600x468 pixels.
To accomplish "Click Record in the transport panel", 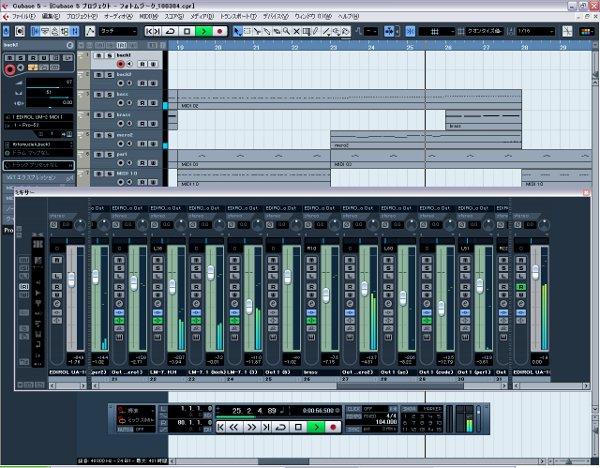I will pyautogui.click(x=333, y=427).
